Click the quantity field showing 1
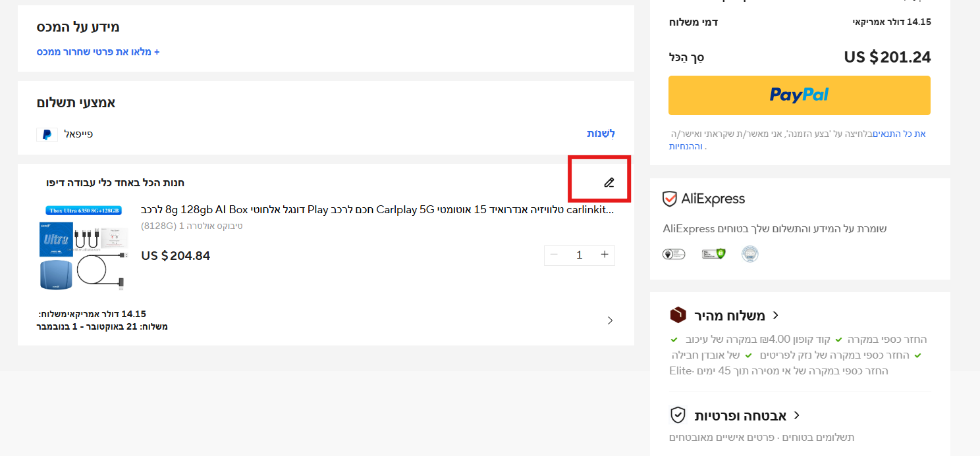Screen dimensions: 980x456 (x=580, y=255)
